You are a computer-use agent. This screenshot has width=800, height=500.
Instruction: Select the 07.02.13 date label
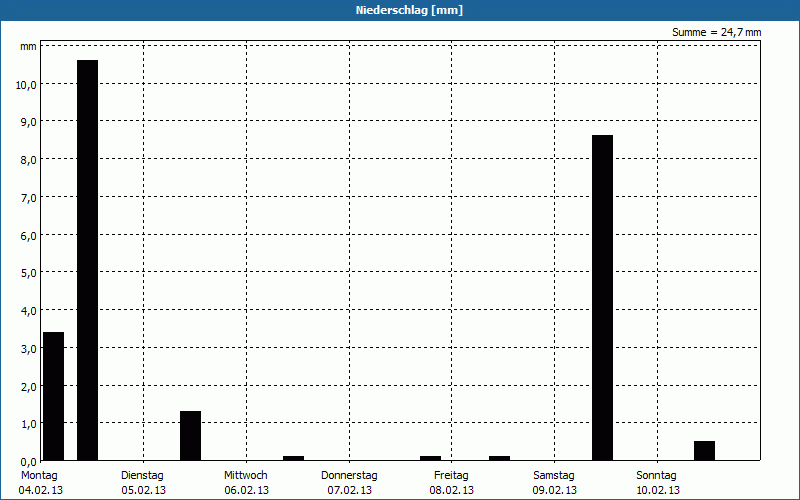pyautogui.click(x=349, y=490)
